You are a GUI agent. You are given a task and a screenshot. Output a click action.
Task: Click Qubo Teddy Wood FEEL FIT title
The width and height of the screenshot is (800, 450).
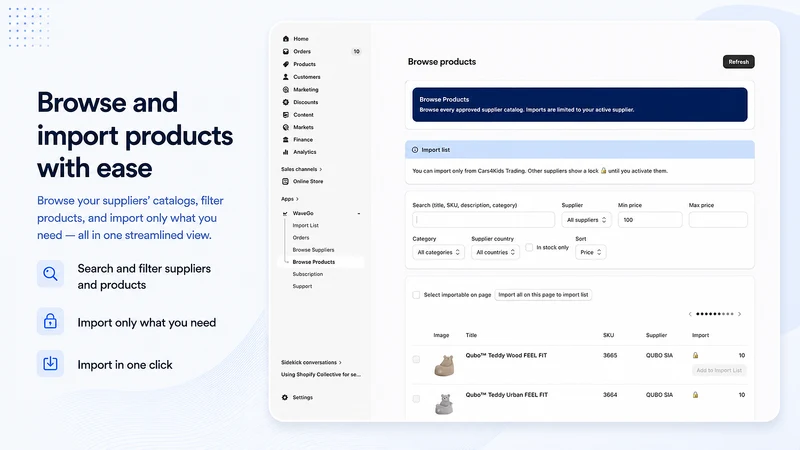tap(506, 355)
